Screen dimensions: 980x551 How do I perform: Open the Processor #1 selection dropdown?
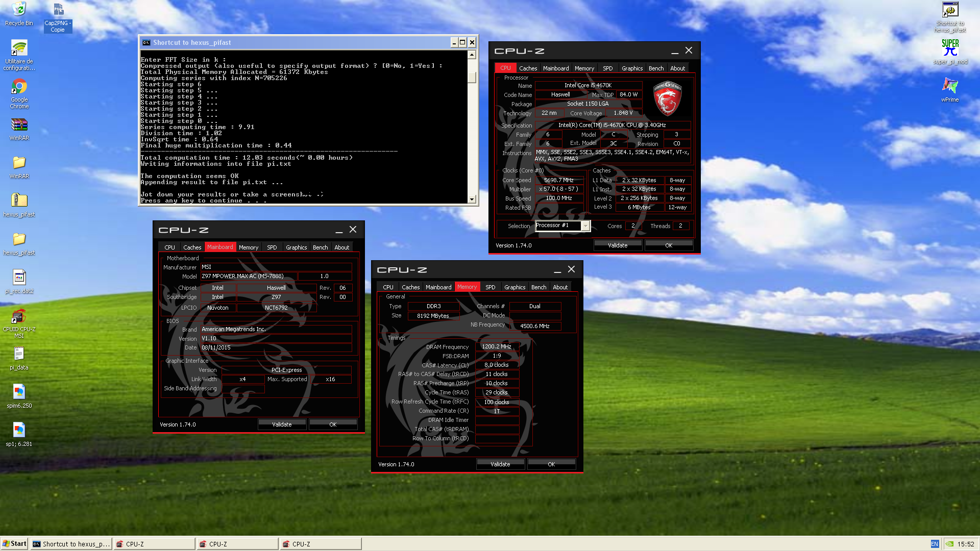tap(562, 226)
